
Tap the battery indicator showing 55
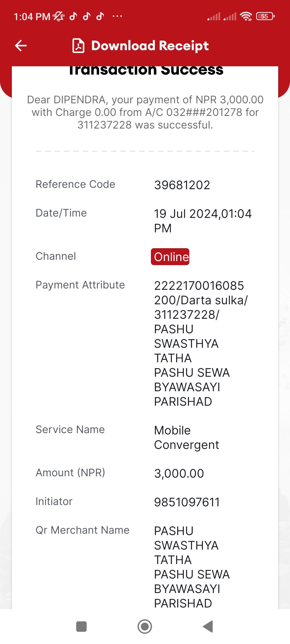click(265, 16)
